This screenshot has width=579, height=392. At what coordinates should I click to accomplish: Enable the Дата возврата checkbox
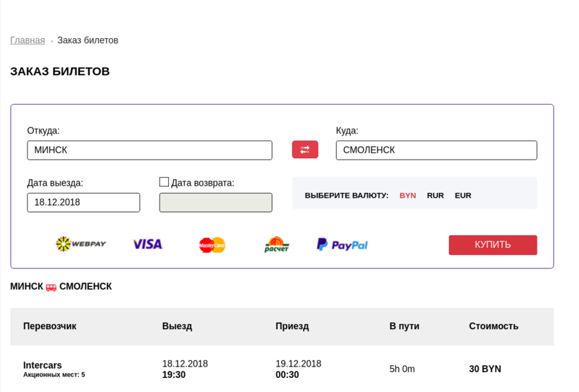click(164, 182)
